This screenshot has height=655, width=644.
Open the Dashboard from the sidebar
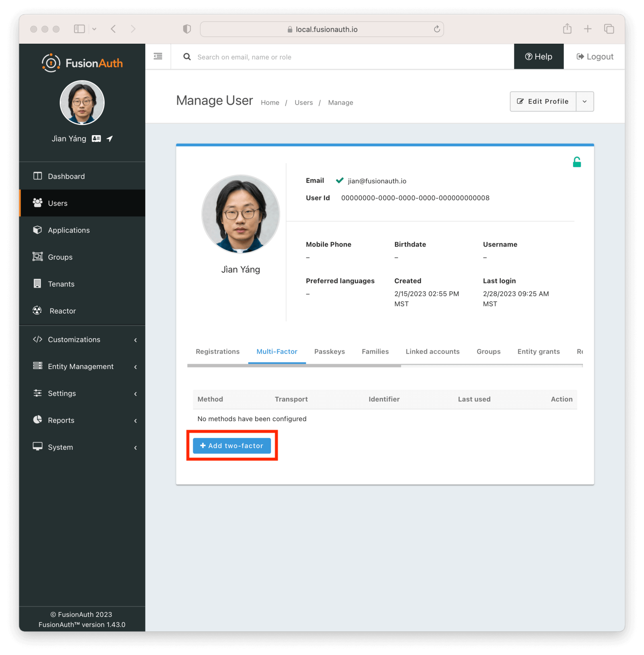click(66, 176)
